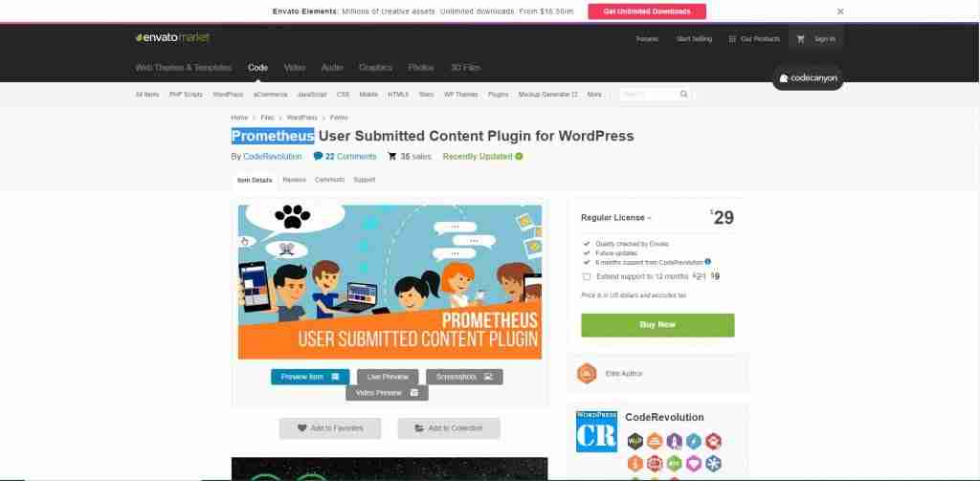
Task: Open the Plugins category
Action: click(498, 95)
